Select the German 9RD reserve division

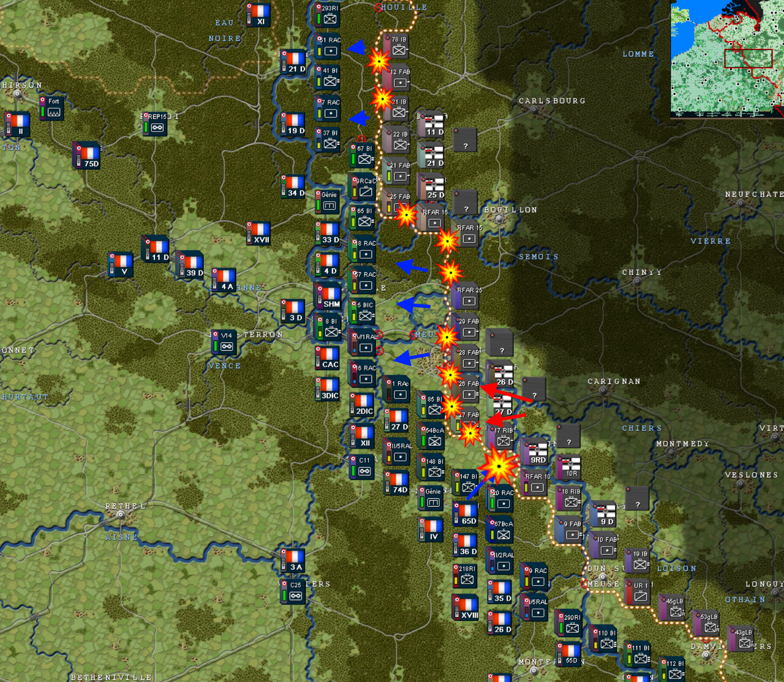(x=535, y=452)
